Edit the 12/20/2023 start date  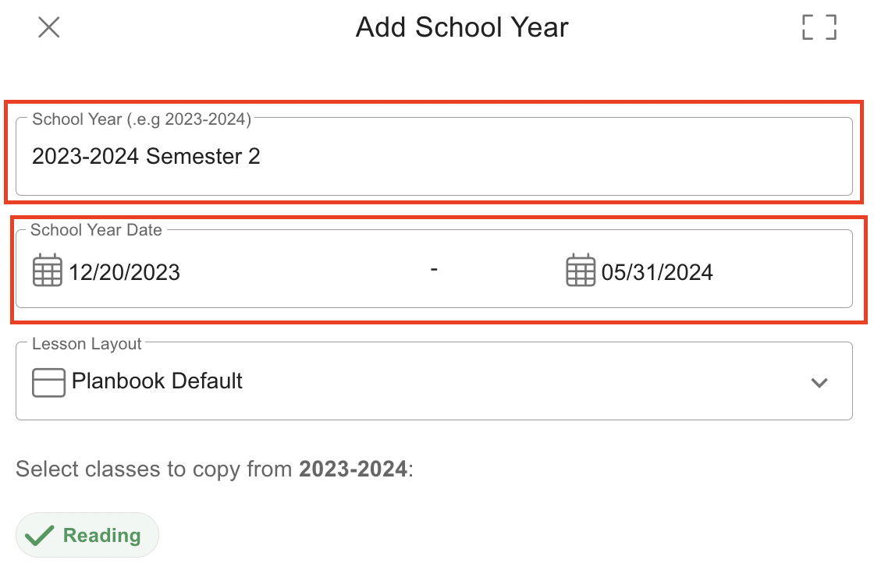click(124, 272)
